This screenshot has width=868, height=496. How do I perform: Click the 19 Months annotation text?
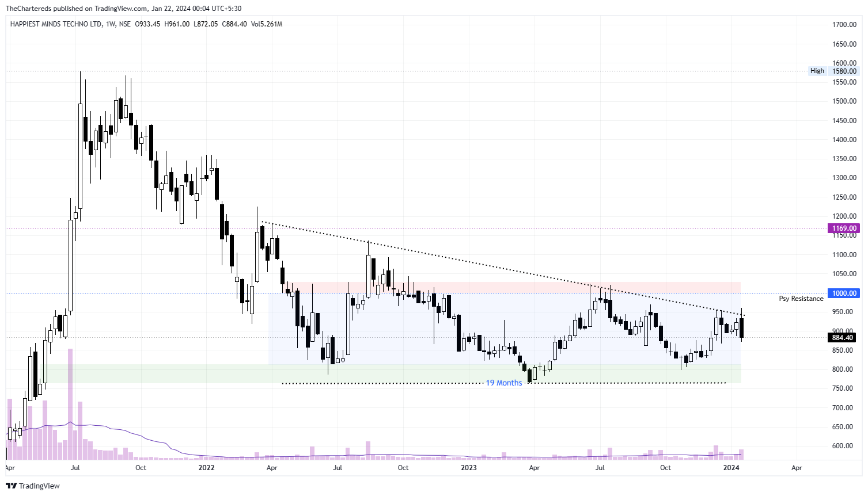(504, 383)
